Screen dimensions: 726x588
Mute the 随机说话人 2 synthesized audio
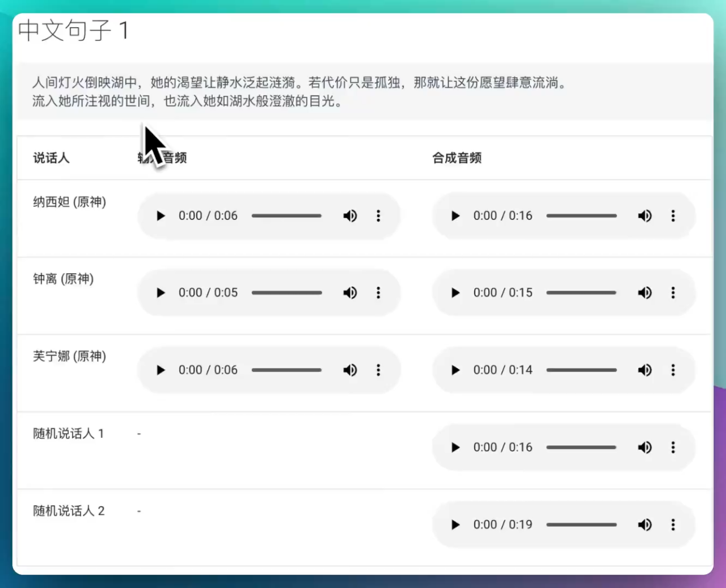(x=645, y=525)
